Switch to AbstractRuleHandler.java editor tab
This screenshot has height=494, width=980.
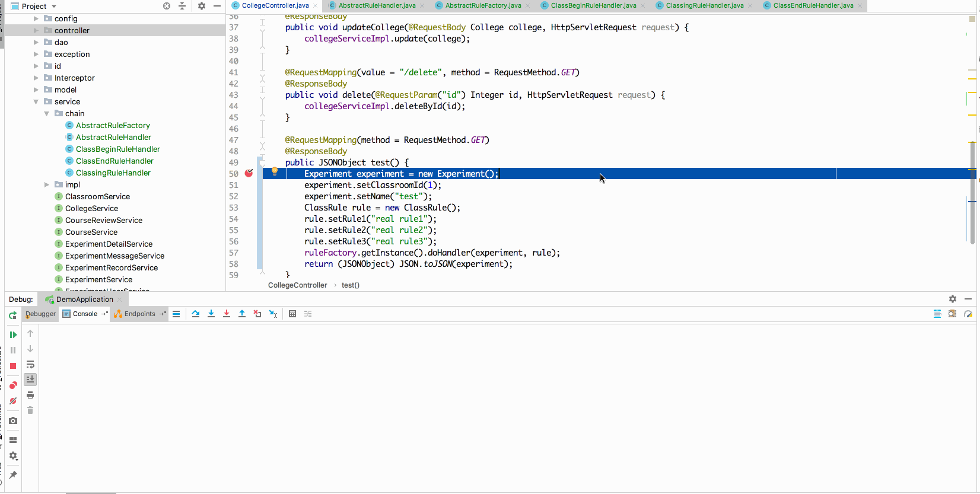pyautogui.click(x=377, y=5)
